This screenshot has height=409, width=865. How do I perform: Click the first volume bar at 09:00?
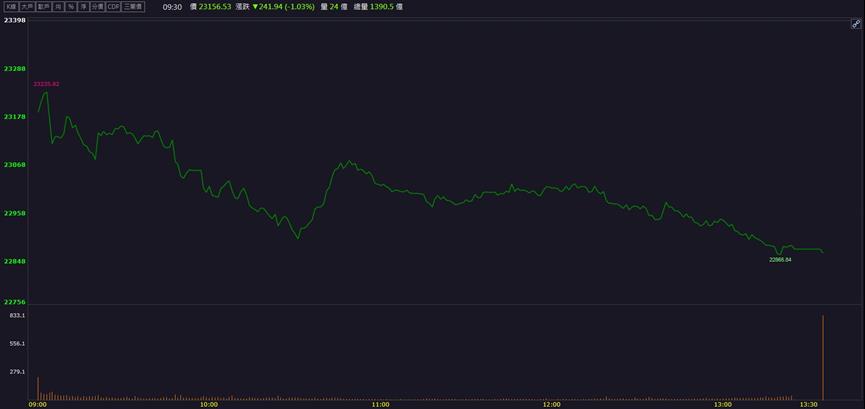38,389
